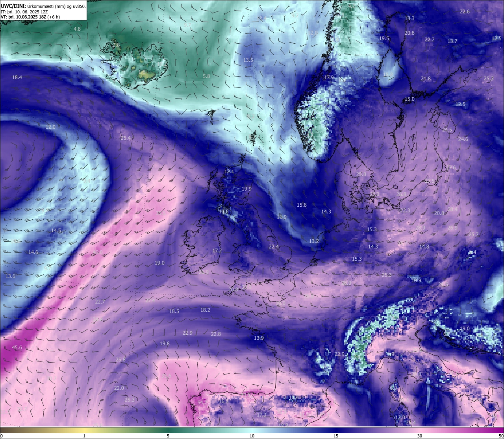The image size is (504, 439).
Task: Click the 18.4 value on the map
Action: point(17,78)
